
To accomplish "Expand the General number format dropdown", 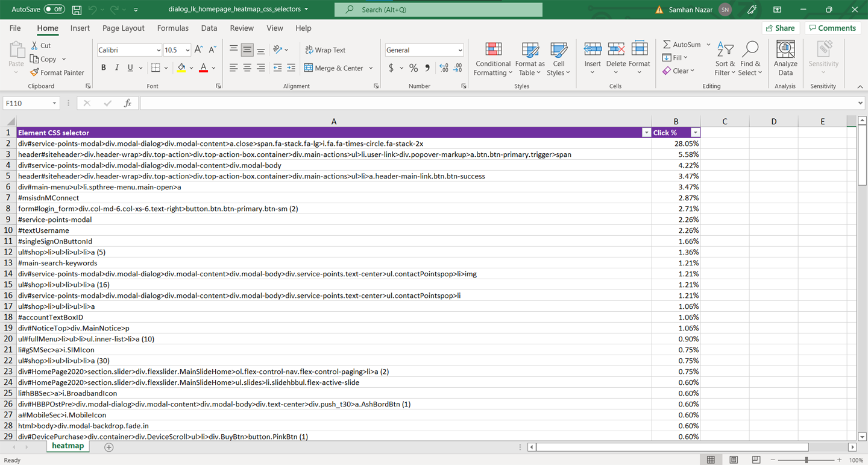I will coord(460,50).
